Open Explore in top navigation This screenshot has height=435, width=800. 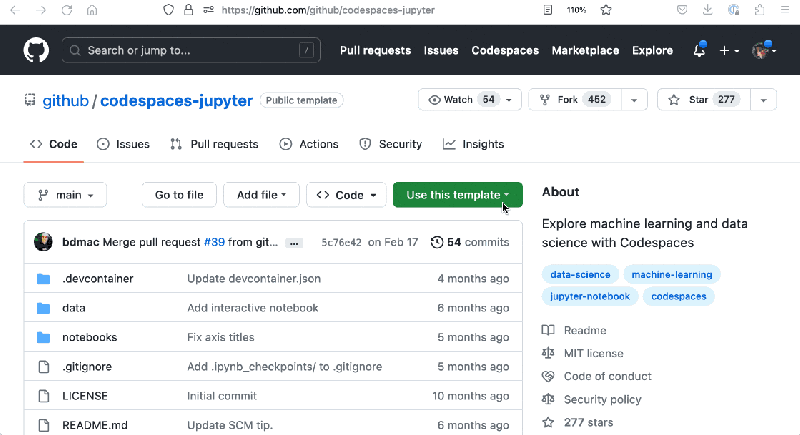(x=653, y=50)
